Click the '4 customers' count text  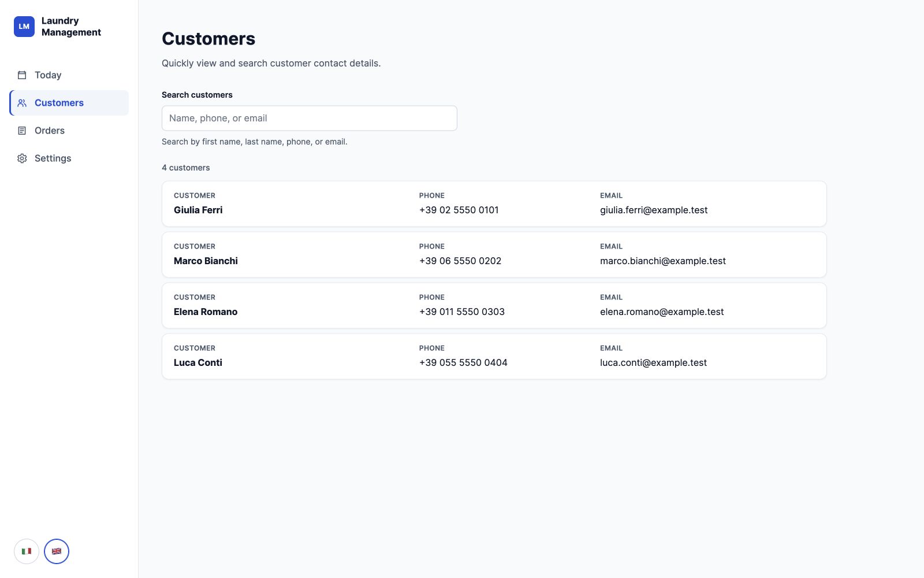tap(186, 168)
